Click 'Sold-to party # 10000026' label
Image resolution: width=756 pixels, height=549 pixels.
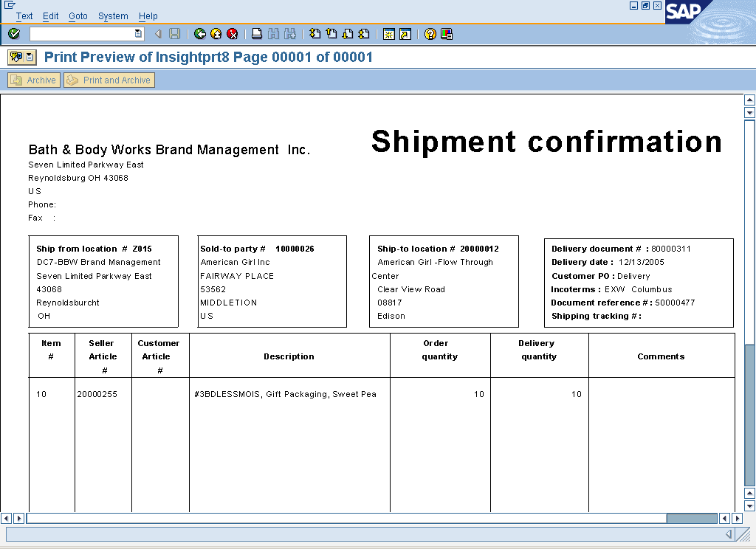point(257,249)
